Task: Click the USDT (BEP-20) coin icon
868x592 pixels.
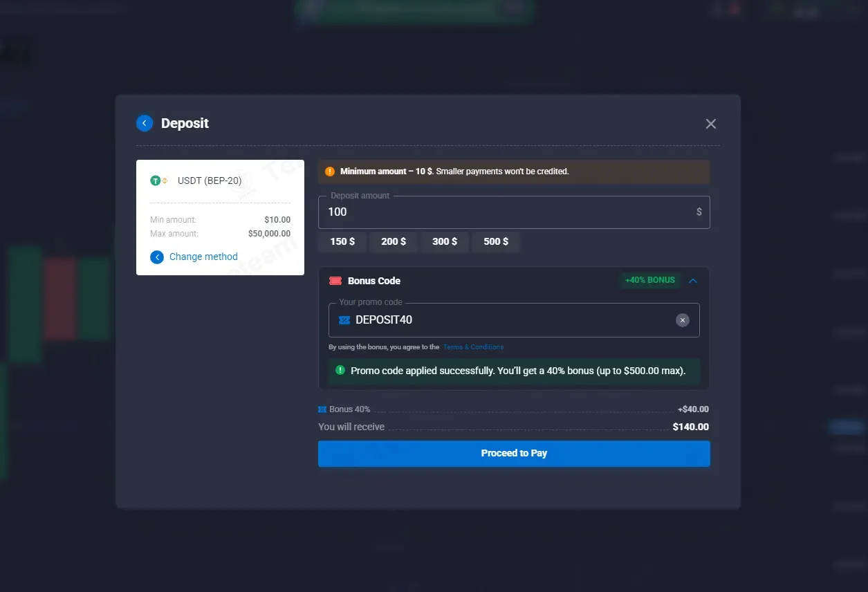Action: (159, 181)
